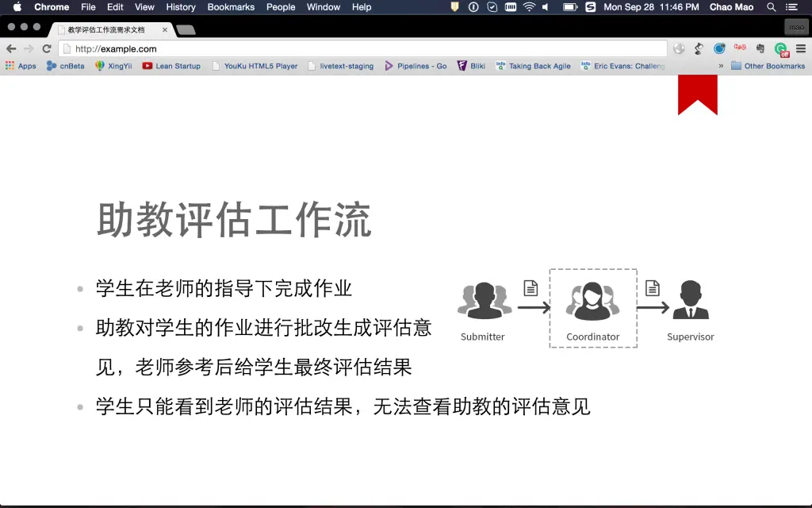
Task: Open the Eric Evans bookmark
Action: (623, 66)
